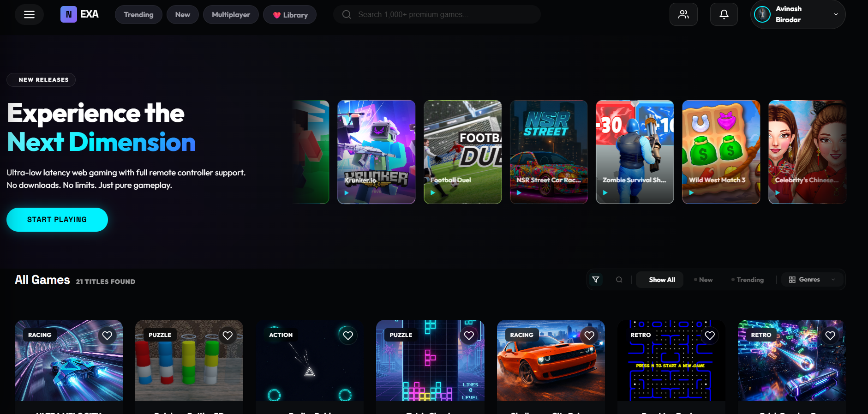868x414 pixels.
Task: Favorite the Tetris PUZZLE game
Action: tap(469, 336)
